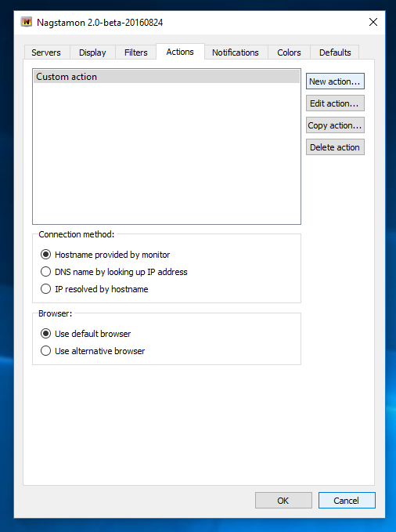Go to the Filters tab
Image resolution: width=396 pixels, height=532 pixels.
coord(136,52)
